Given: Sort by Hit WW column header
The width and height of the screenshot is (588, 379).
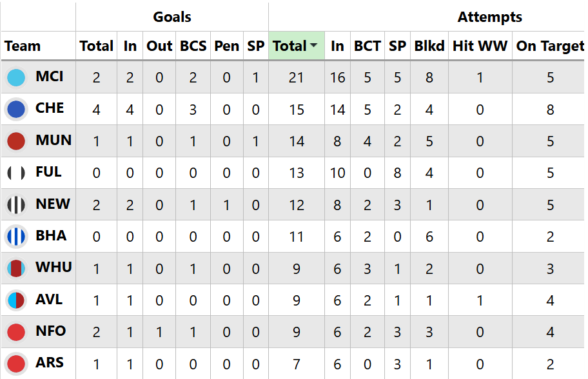Looking at the screenshot, I should coord(480,46).
